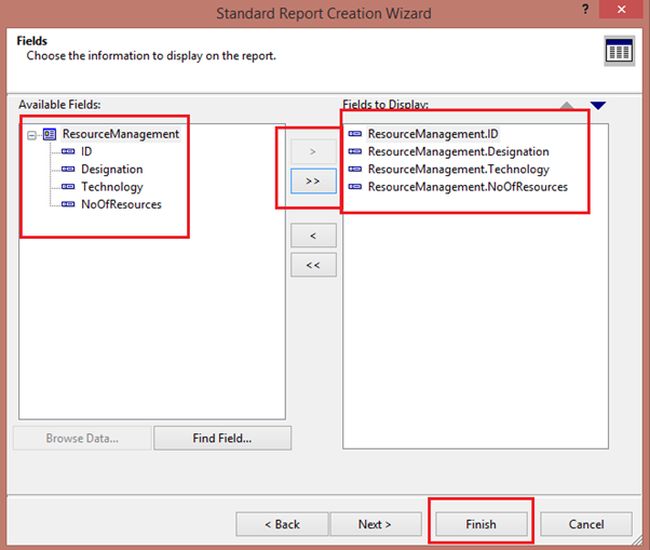Select Technology in Available Fields
Viewport: 650px width, 550px height.
coord(112,187)
